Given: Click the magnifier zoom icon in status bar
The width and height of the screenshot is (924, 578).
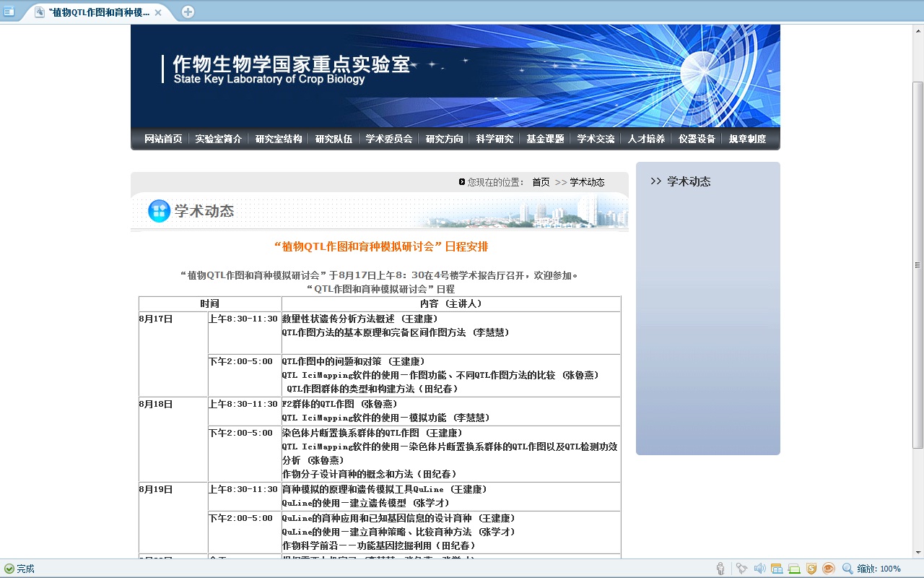Looking at the screenshot, I should 847,569.
